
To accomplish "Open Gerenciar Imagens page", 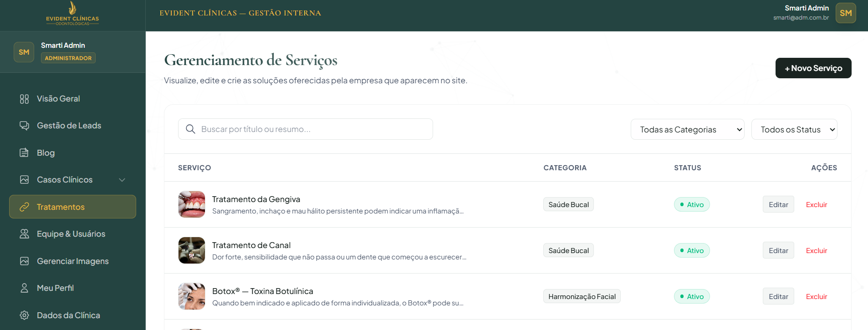I will tap(72, 261).
